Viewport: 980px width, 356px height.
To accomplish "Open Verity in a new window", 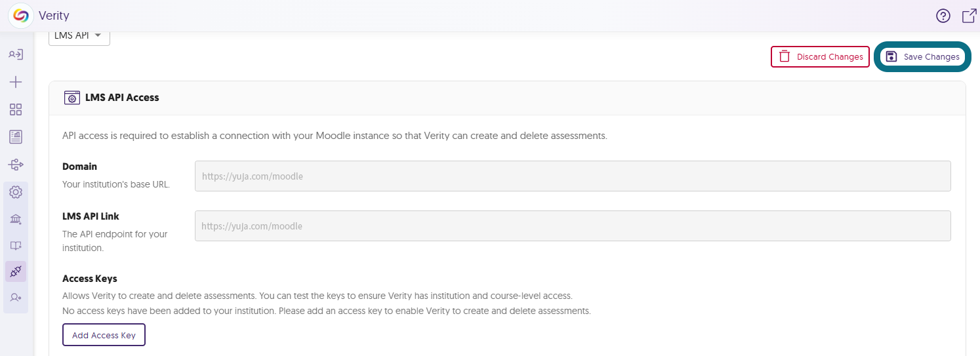I will click(969, 16).
